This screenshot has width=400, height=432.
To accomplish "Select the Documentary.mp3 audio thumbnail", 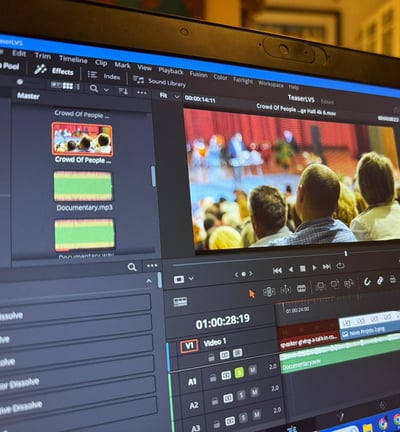I will (83, 186).
